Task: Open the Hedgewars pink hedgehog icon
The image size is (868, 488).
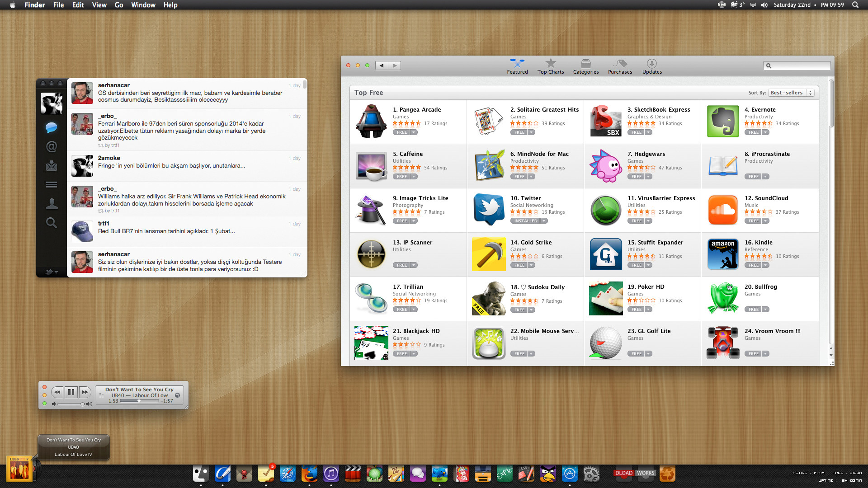Action: 606,166
